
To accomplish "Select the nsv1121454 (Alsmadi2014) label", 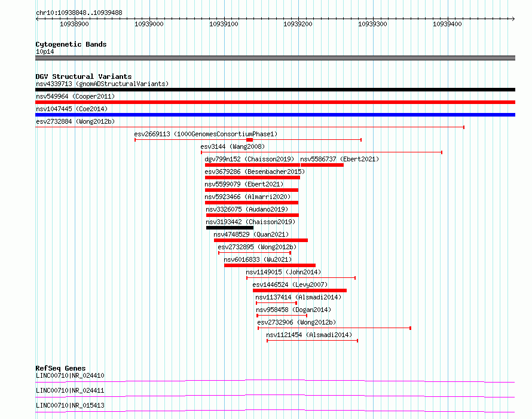I will point(309,335).
